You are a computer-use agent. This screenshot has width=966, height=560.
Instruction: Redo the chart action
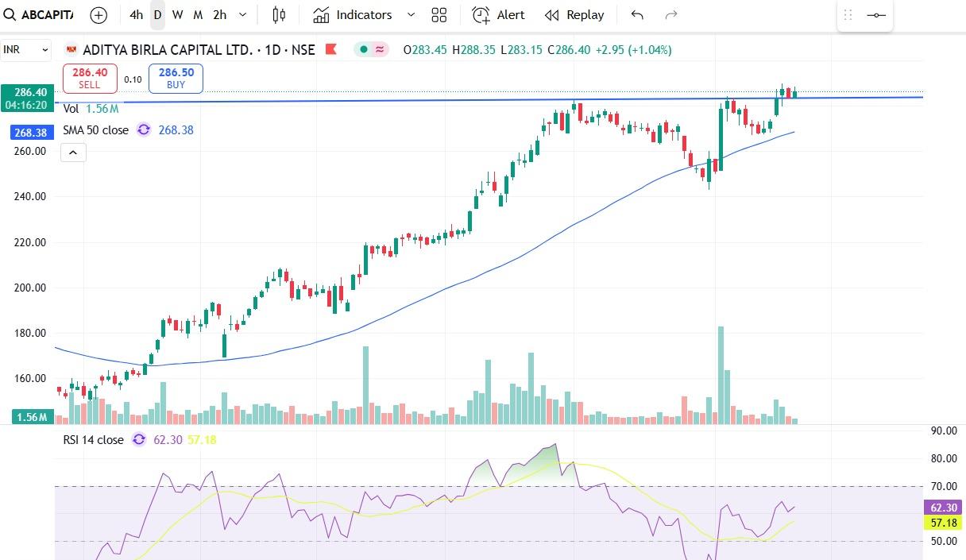[x=671, y=14]
